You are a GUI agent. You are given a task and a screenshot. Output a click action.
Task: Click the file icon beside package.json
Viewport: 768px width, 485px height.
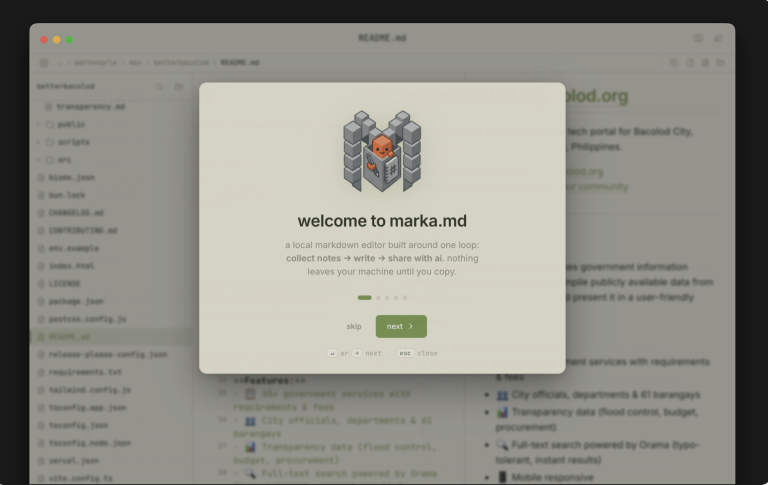[41, 301]
